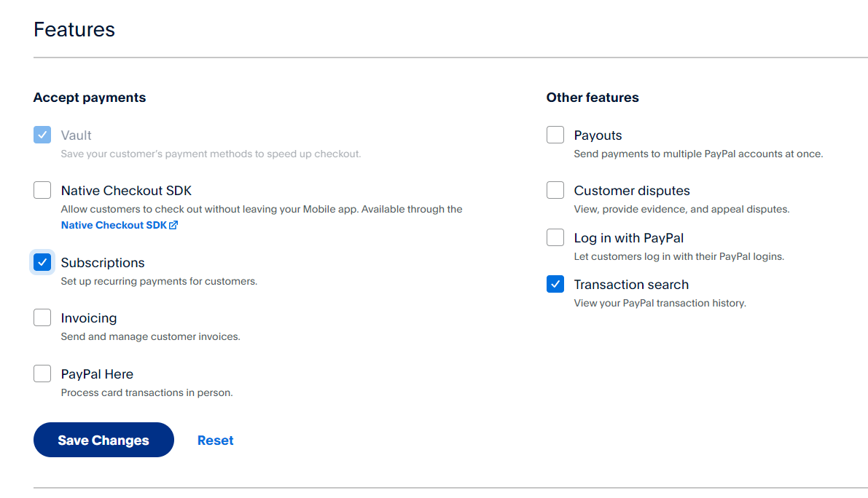Uncheck the Subscriptions checkbox
Image resolution: width=868 pixels, height=498 pixels.
(x=42, y=262)
